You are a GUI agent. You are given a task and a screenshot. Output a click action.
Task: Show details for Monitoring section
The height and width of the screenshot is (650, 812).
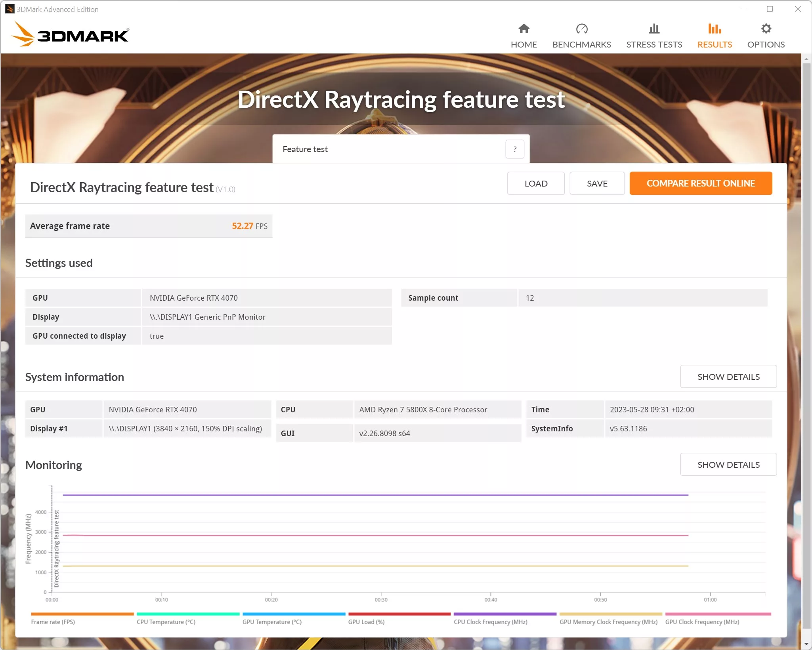[x=728, y=465]
